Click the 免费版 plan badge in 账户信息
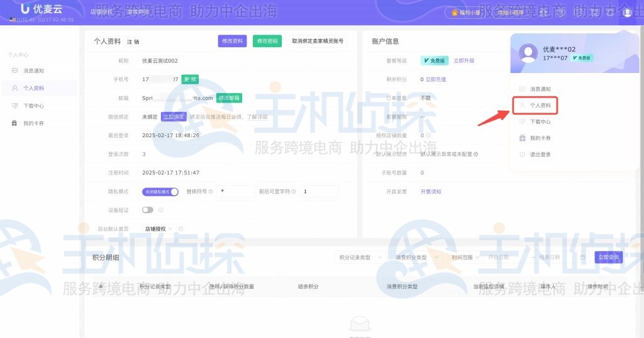This screenshot has height=338, width=644. click(435, 60)
